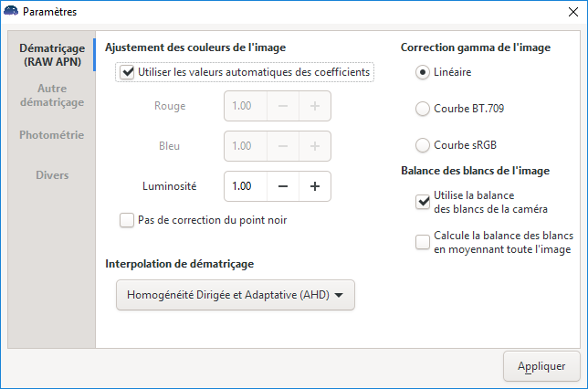This screenshot has height=389, width=588.
Task: Open the AHD interpolation dropdown
Action: (235, 295)
